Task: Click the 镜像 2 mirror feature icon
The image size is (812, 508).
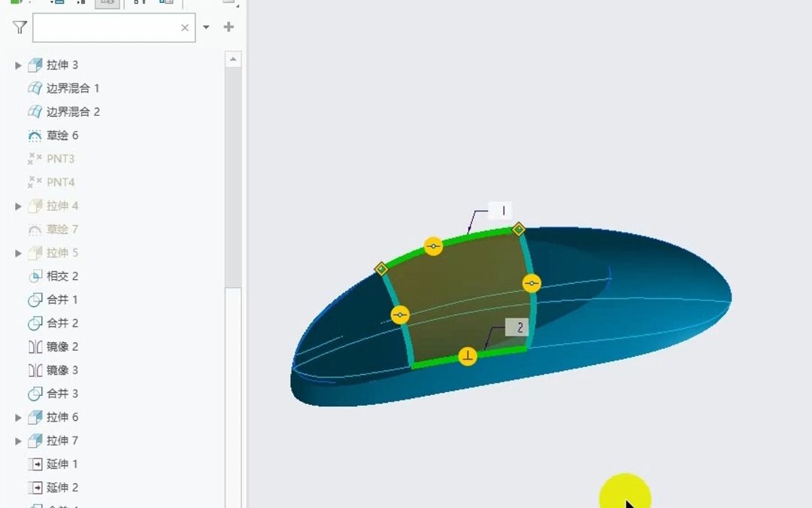Action: [x=35, y=347]
